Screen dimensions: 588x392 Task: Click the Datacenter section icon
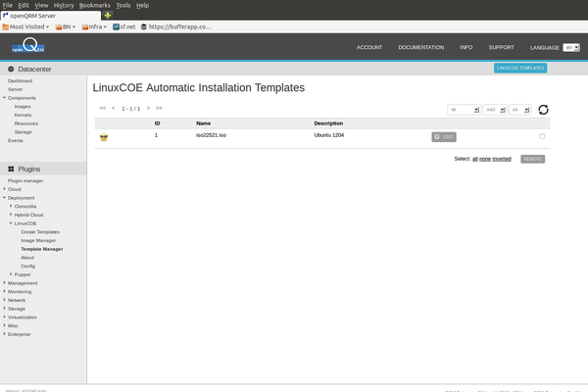11,69
